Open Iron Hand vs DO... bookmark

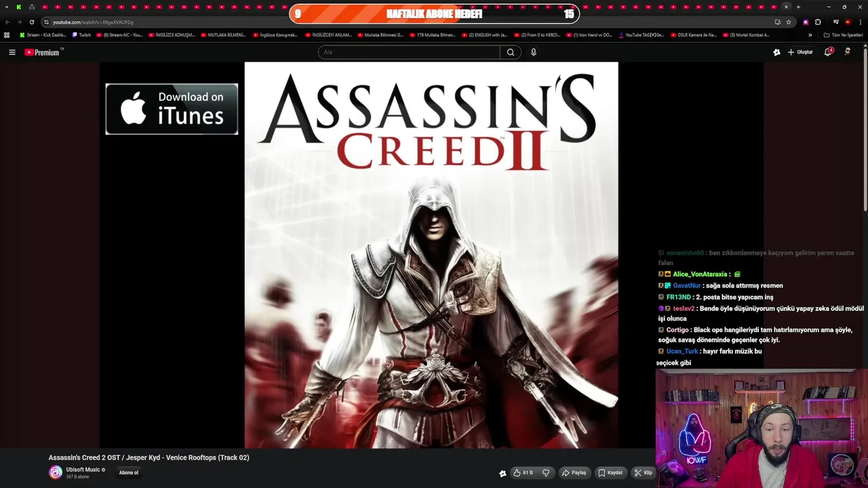point(589,35)
